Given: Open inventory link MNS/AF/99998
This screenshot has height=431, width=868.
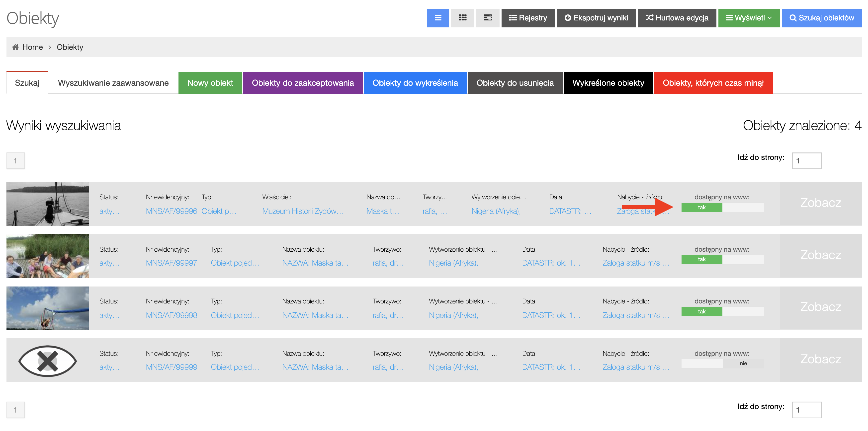Looking at the screenshot, I should 171,315.
